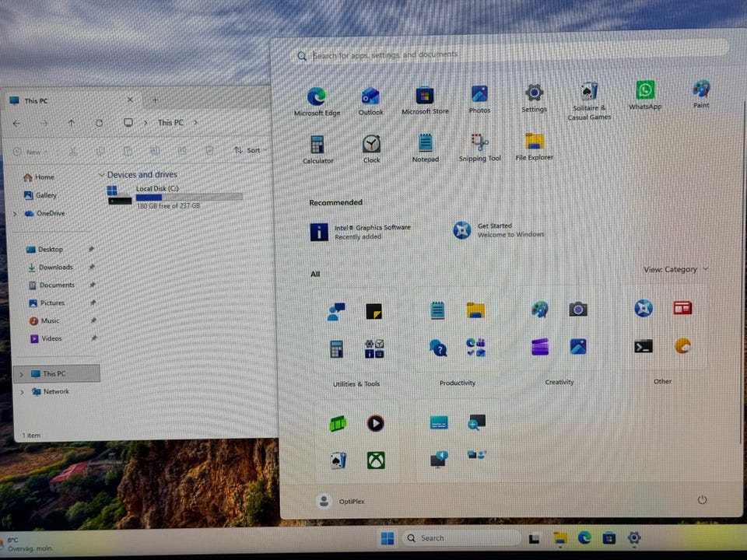
Task: Open the Calculator app
Action: (x=317, y=149)
